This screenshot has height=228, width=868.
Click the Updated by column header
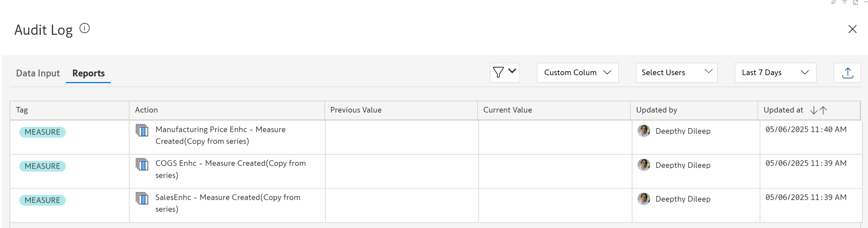click(656, 110)
